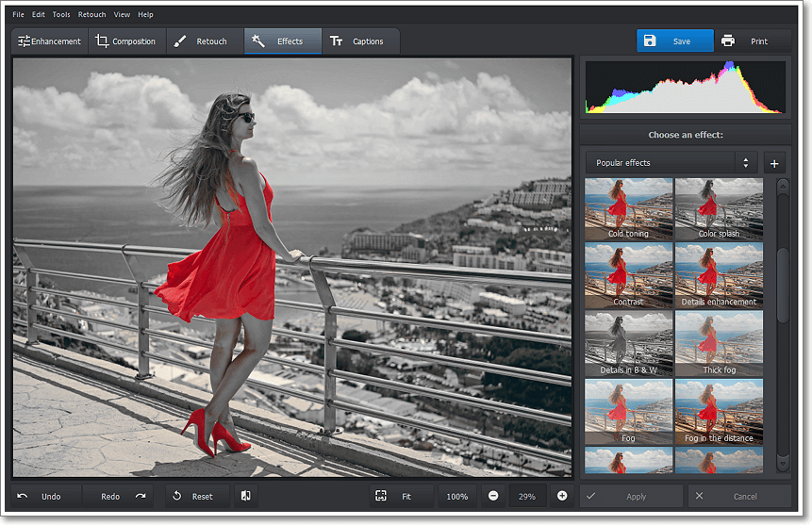The image size is (812, 525).
Task: Click the Print icon button
Action: coord(728,41)
